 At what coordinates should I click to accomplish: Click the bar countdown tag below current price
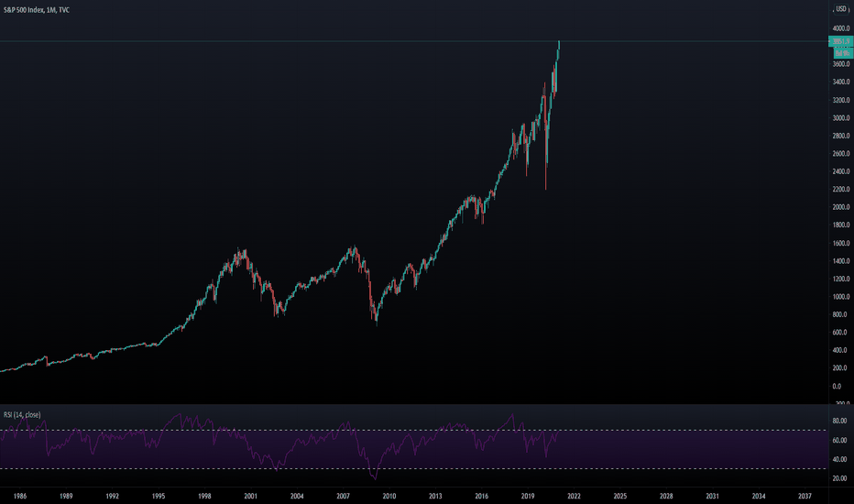coord(843,53)
